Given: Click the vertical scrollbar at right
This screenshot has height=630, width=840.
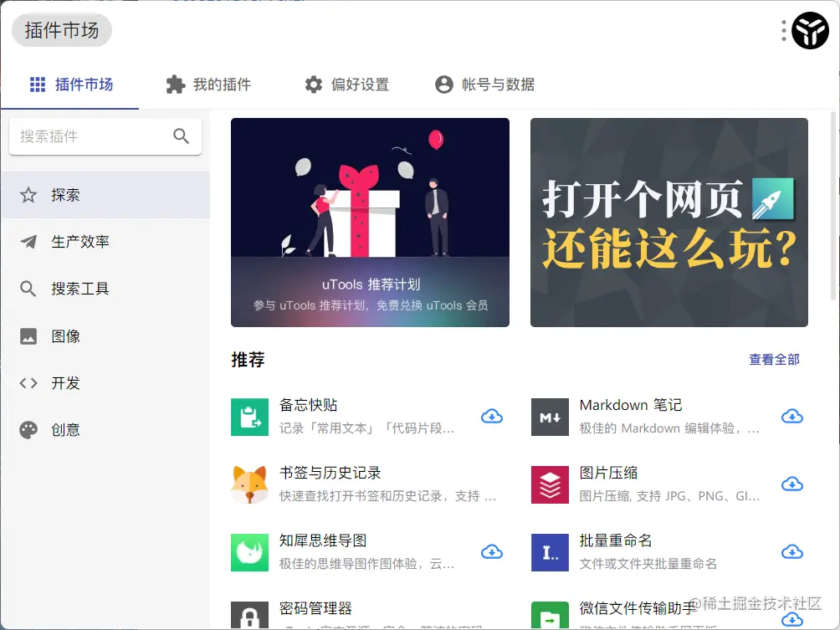Looking at the screenshot, I should pyautogui.click(x=833, y=206).
